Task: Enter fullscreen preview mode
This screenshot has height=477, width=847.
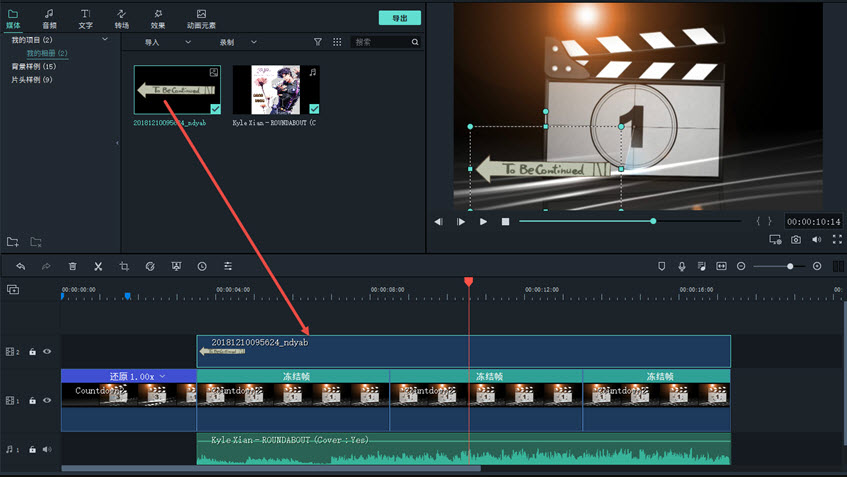Action: 837,240
